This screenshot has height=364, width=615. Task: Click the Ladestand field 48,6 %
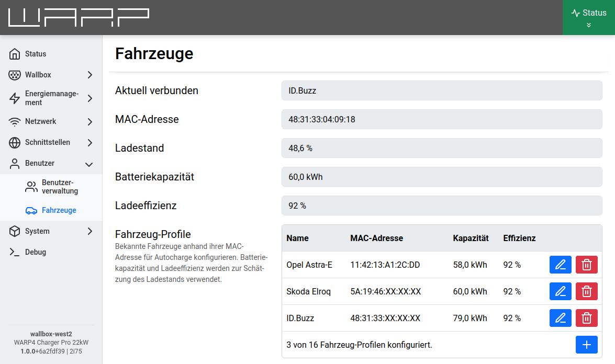442,148
